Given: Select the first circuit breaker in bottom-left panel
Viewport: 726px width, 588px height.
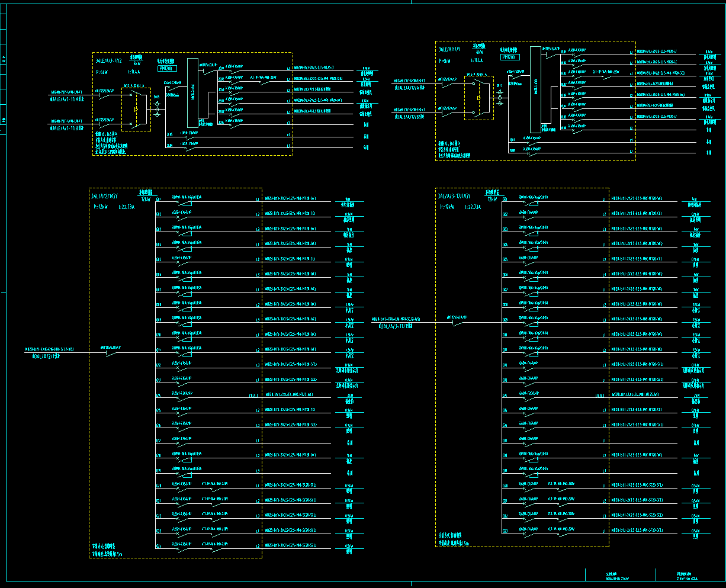Looking at the screenshot, I should pos(184,201).
